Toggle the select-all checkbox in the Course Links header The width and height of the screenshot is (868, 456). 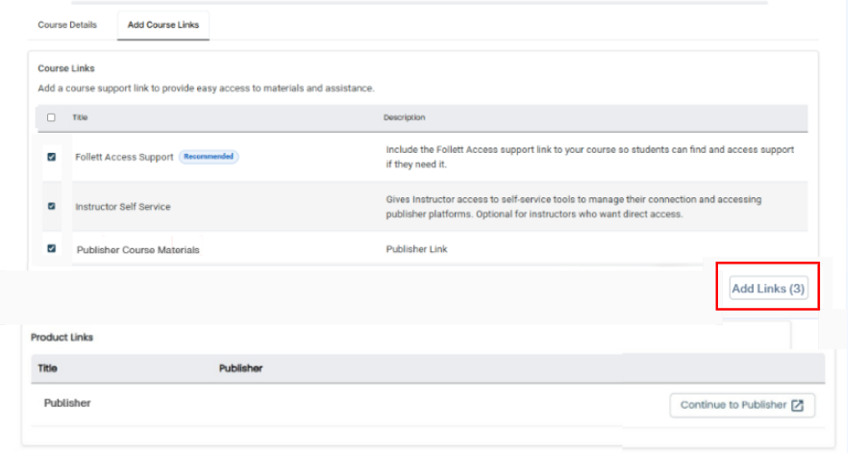point(51,117)
